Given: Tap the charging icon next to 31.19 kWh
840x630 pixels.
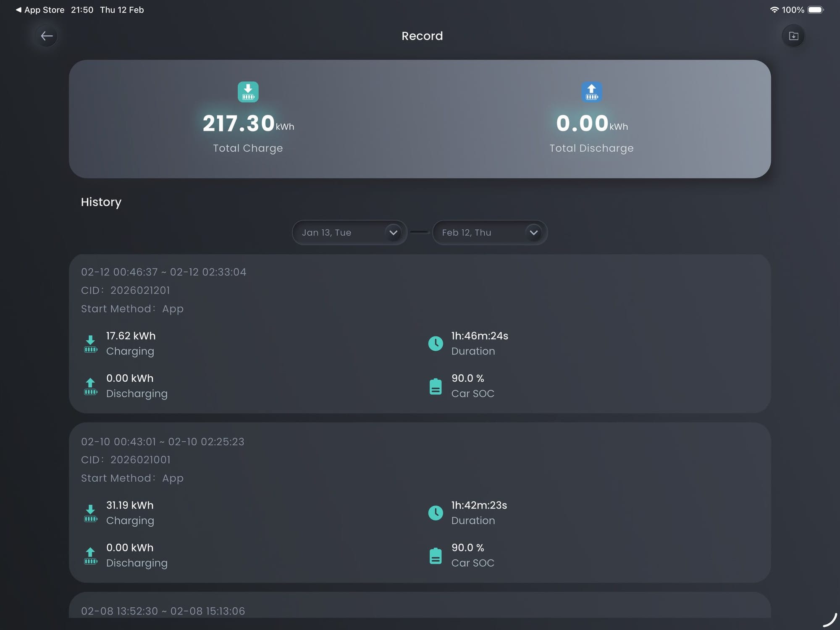Looking at the screenshot, I should point(90,513).
